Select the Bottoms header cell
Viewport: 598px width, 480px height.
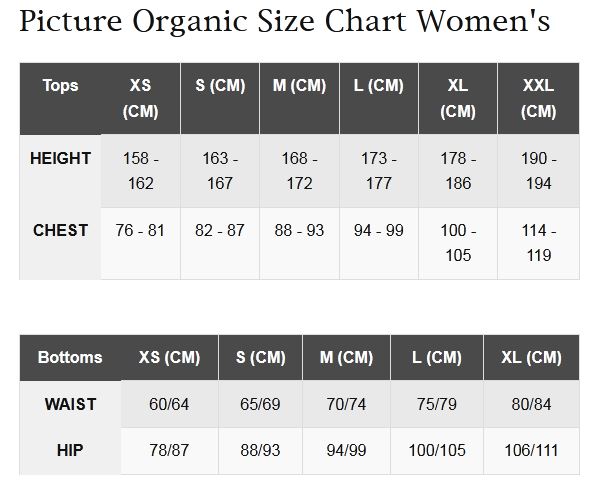[x=70, y=358]
